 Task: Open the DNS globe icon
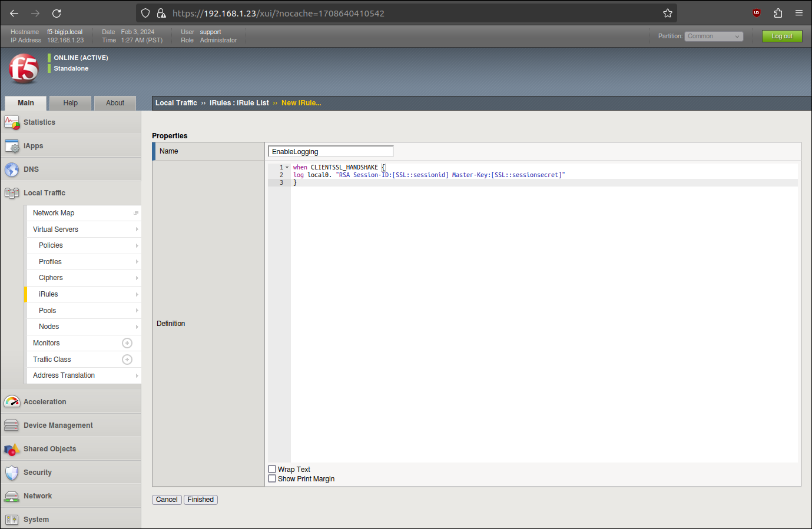pos(12,169)
